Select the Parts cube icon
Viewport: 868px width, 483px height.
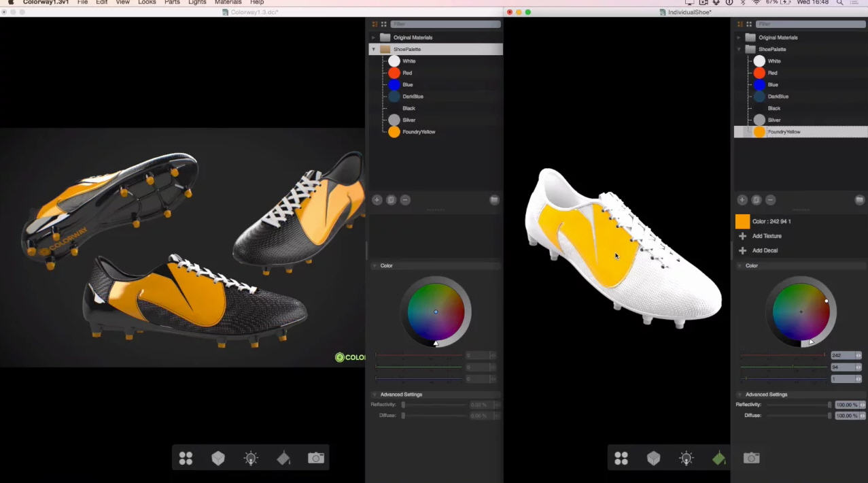point(218,458)
